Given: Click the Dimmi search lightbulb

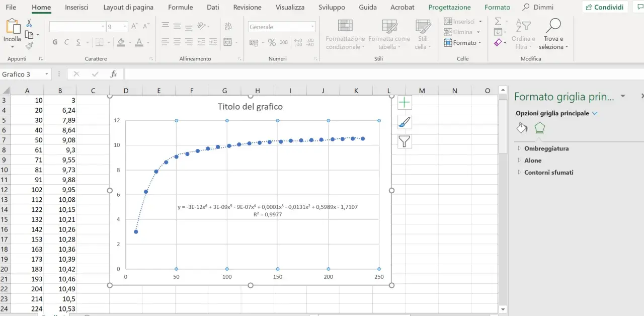Looking at the screenshot, I should point(526,7).
